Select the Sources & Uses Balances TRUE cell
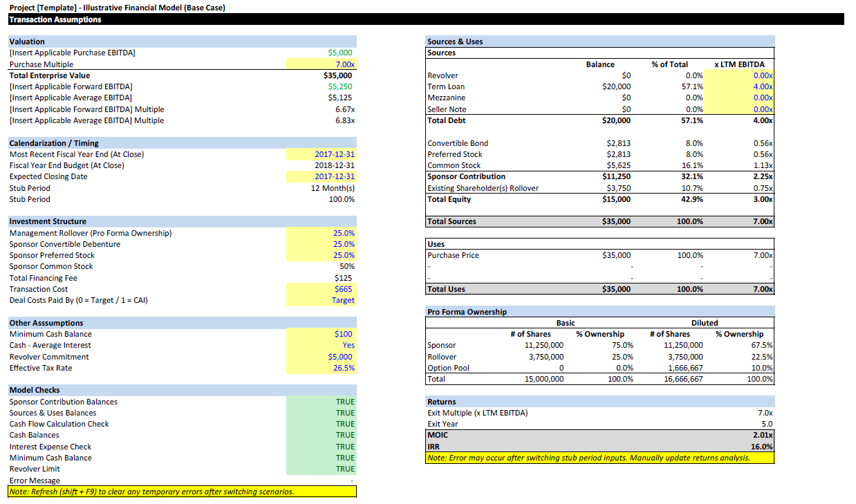 click(321, 413)
